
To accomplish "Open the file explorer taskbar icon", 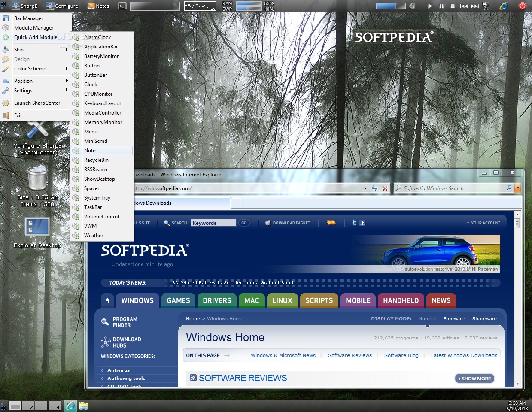I will click(x=84, y=406).
